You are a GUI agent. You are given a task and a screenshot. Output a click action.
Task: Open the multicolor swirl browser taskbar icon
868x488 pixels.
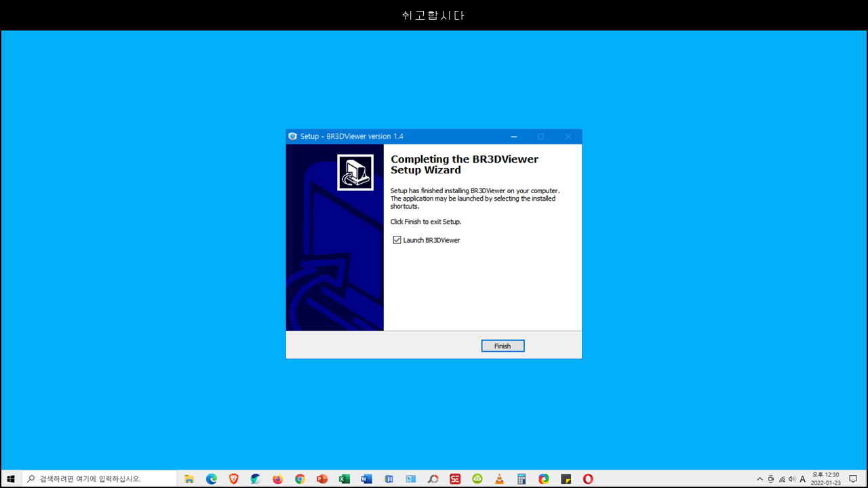coord(544,479)
